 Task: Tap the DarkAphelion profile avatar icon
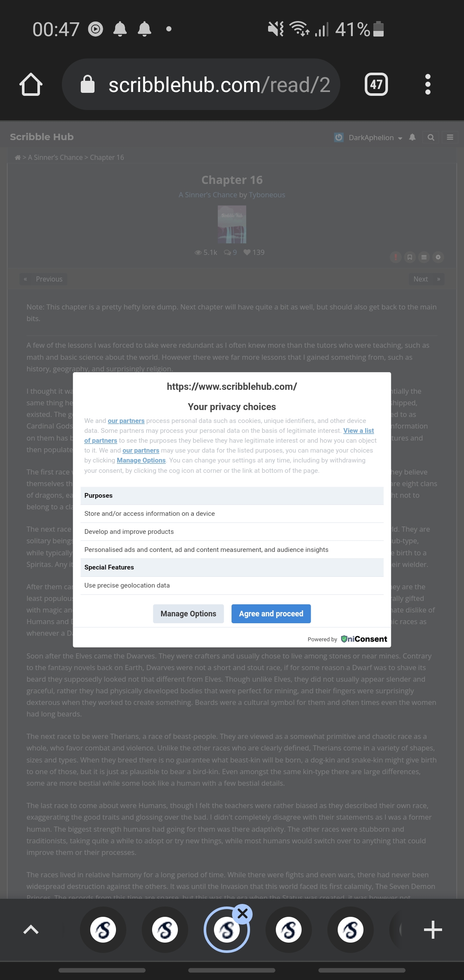click(x=339, y=138)
